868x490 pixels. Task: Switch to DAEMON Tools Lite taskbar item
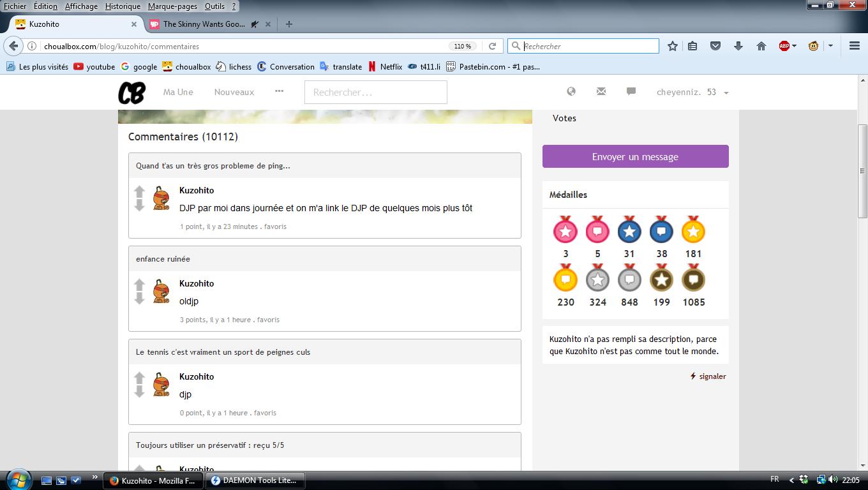click(x=255, y=480)
